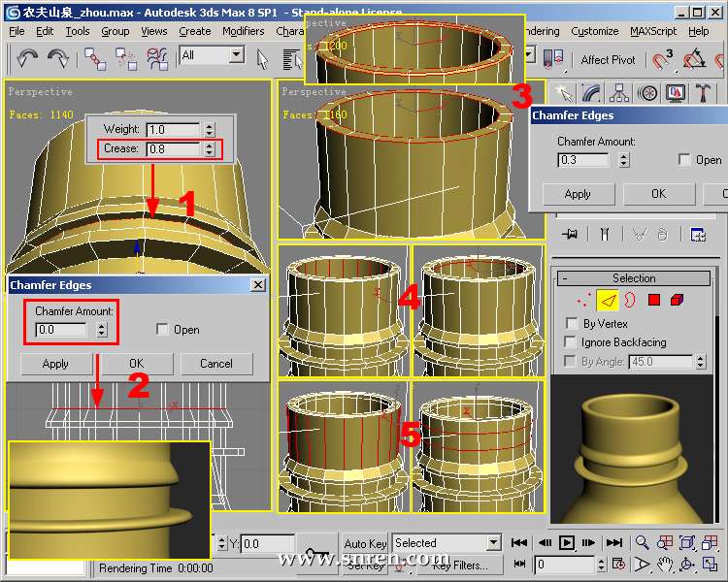This screenshot has width=728, height=582.
Task: Select the Polygon sub-object level
Action: click(x=654, y=300)
